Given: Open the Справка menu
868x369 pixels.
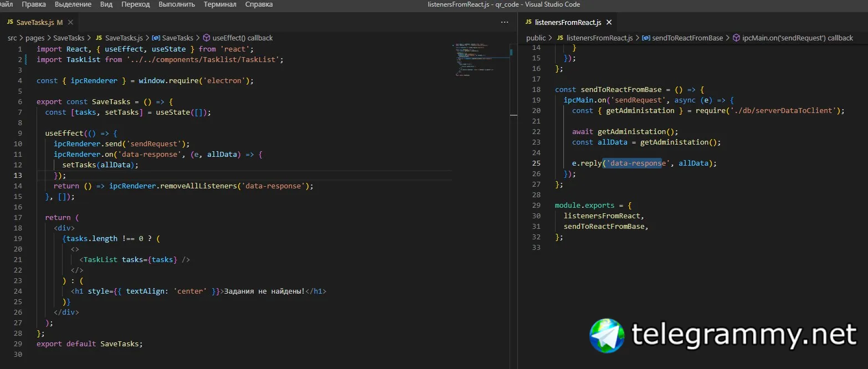Looking at the screenshot, I should point(259,4).
